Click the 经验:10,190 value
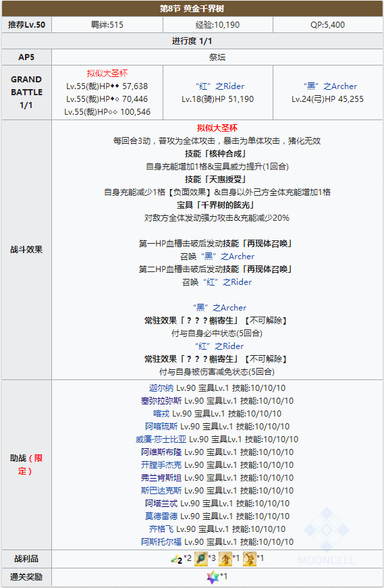The height and width of the screenshot is (588, 384). click(217, 25)
